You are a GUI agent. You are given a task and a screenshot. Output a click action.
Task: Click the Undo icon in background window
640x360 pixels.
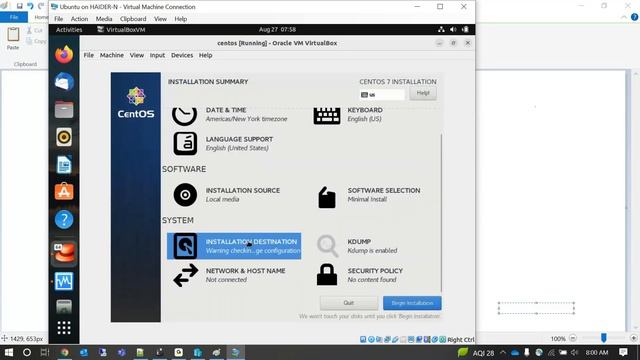click(30, 6)
